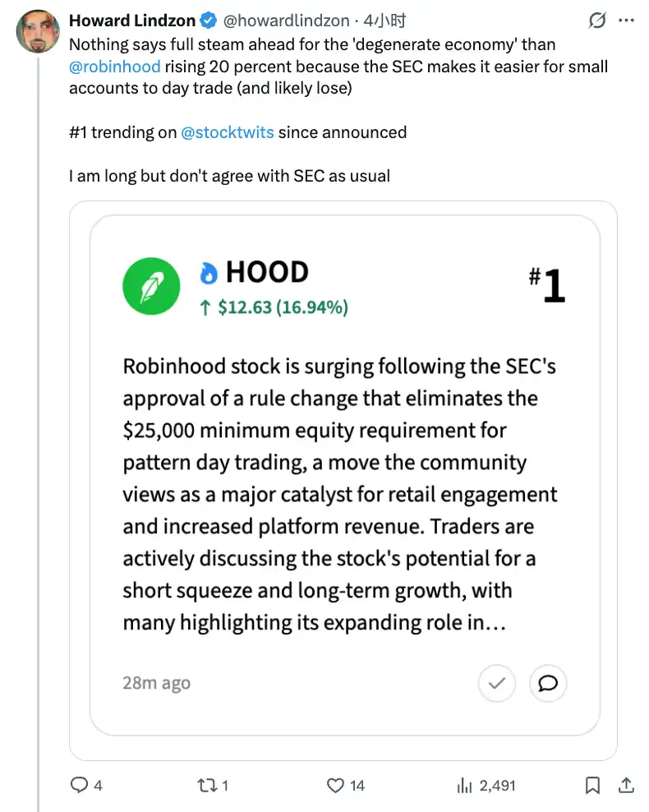Select the HOOD ticker symbol

(x=267, y=272)
